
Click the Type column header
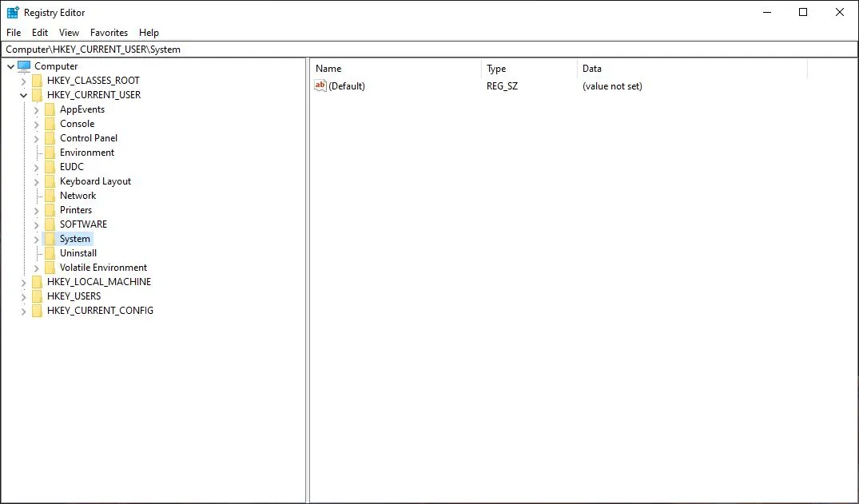tap(527, 69)
